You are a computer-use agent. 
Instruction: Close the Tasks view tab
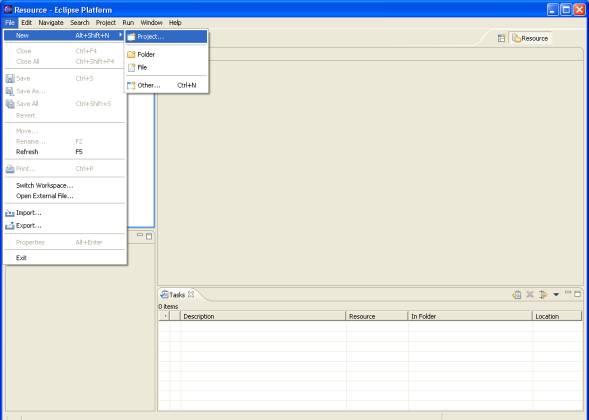click(x=191, y=294)
